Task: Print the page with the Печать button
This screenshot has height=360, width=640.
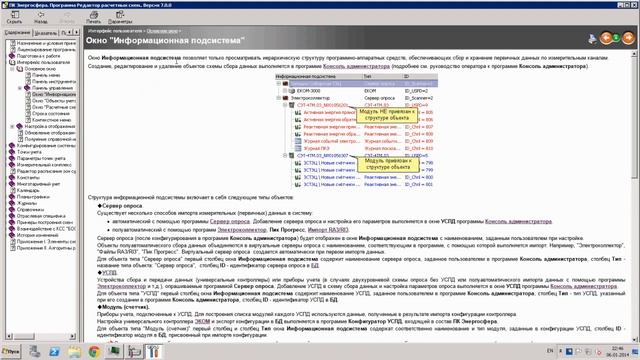Action: point(93,17)
